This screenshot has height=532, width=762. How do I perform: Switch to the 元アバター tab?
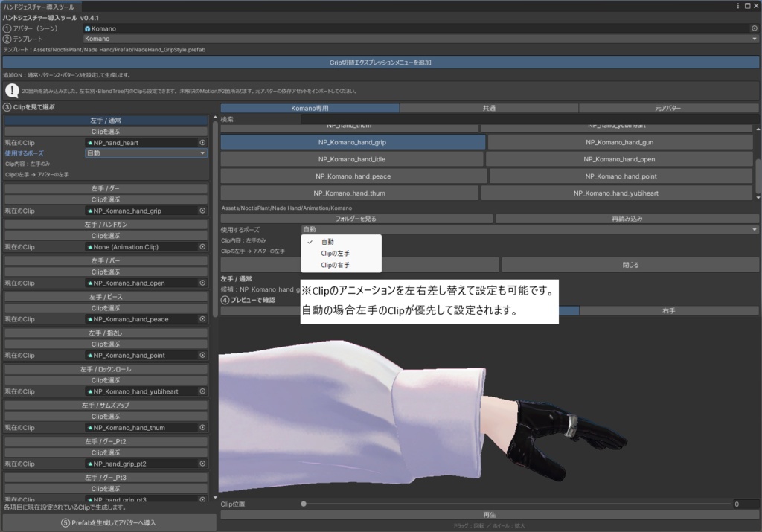[669, 109]
